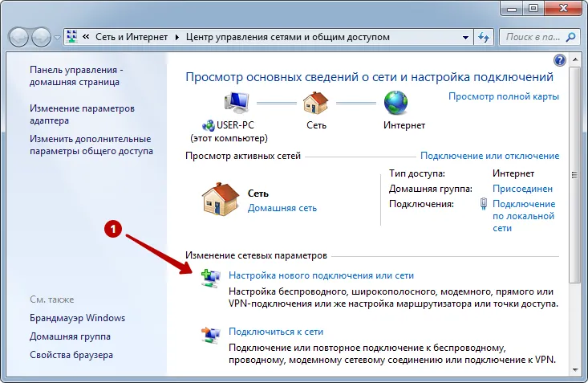Click the "Подключиться к сети" icon
This screenshot has width=588, height=383.
coord(210,335)
